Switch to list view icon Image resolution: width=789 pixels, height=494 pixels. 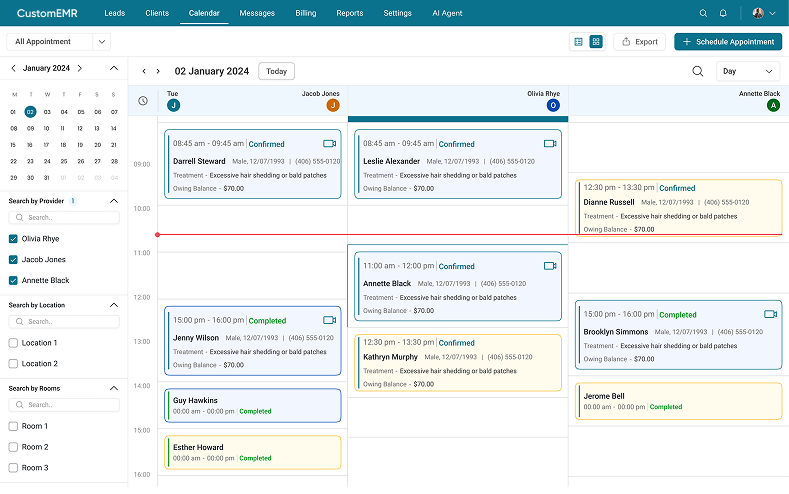click(x=578, y=42)
